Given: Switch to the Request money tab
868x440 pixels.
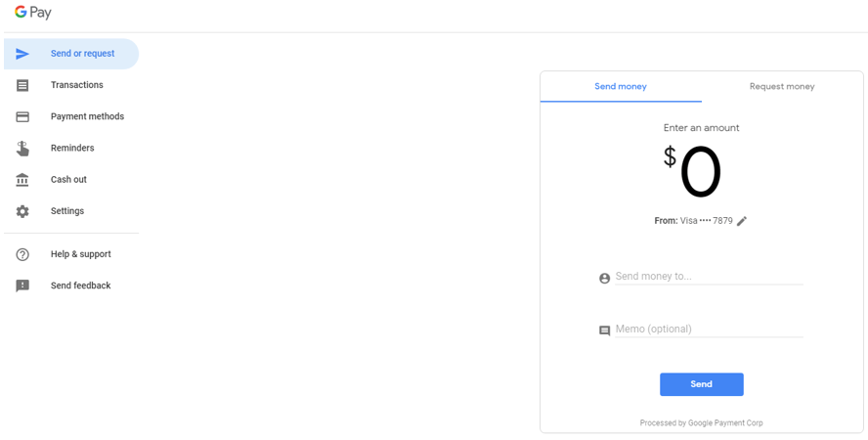Looking at the screenshot, I should [782, 87].
